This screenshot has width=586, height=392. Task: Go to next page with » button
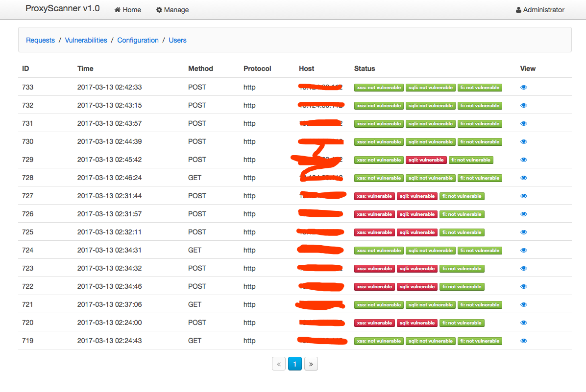[311, 364]
